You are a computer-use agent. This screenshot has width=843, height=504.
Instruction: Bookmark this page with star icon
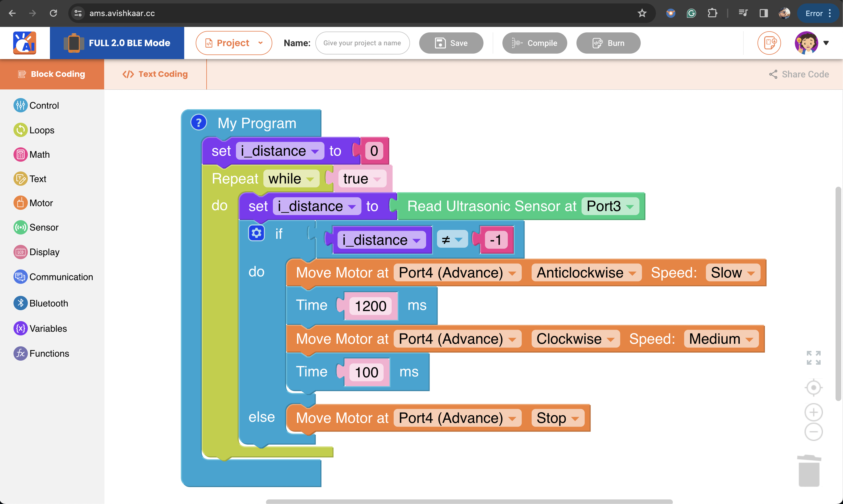[x=642, y=13]
